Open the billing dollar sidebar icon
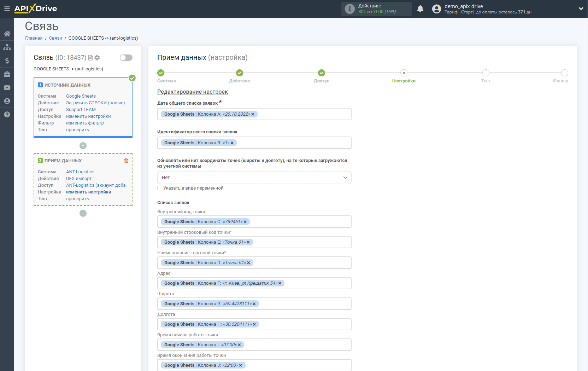 [x=7, y=61]
